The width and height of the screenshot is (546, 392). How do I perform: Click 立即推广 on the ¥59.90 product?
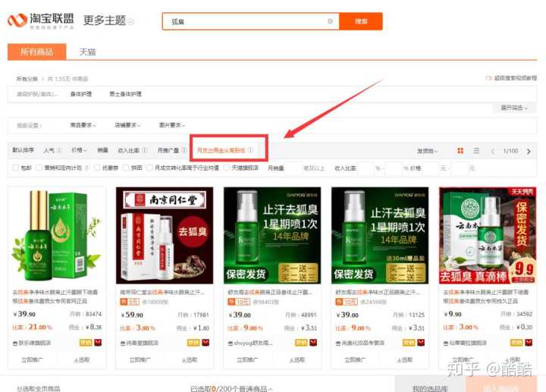[x=140, y=359]
